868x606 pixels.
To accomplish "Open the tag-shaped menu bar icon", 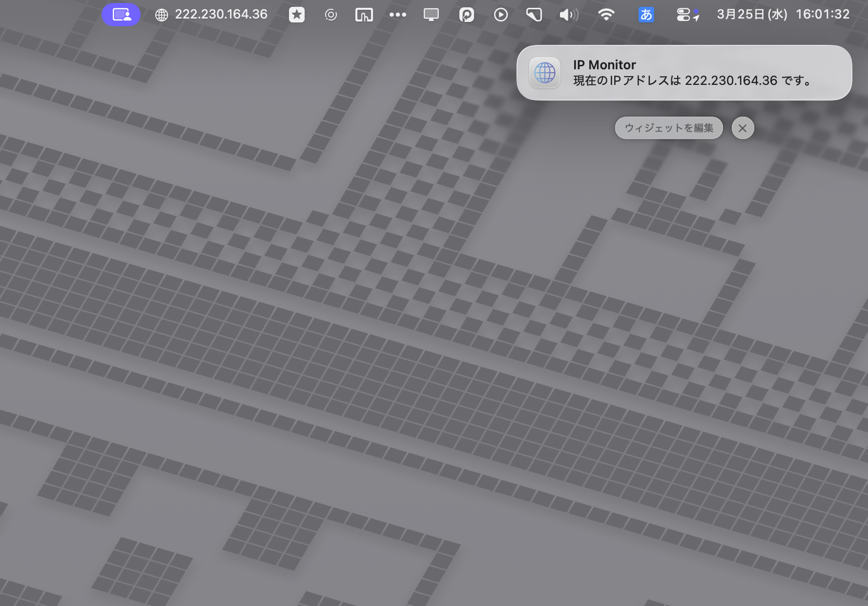I will click(534, 15).
